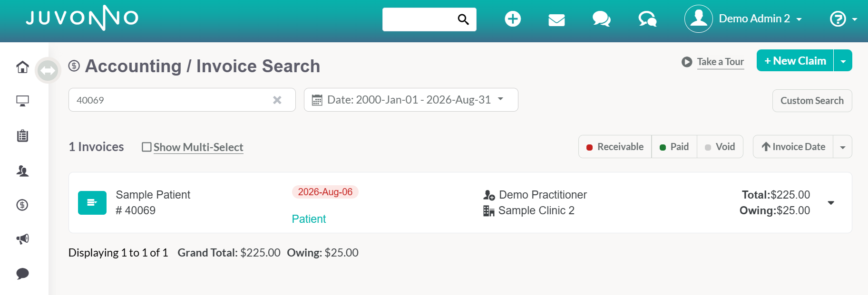Open the megaphone marketing sidebar icon
Screen dimensions: 868x295
point(22,239)
